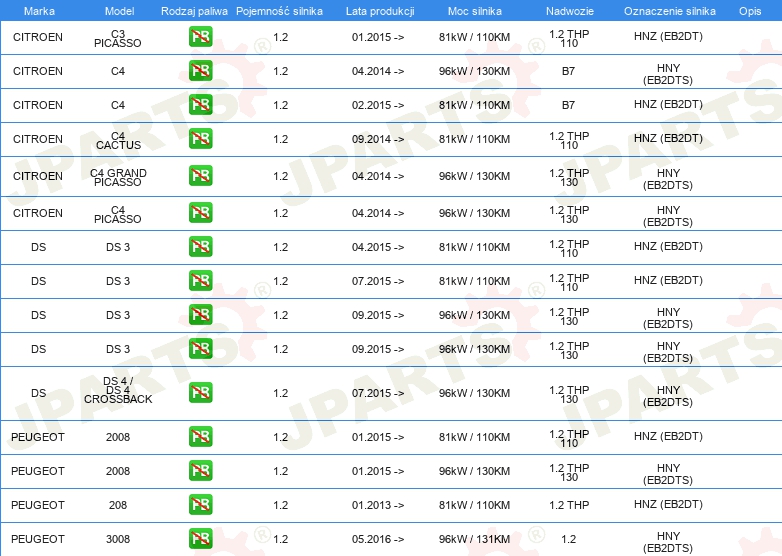Click 1.2 THP 130 in C4 Grand Picasso row
The image size is (782, 556).
569,178
